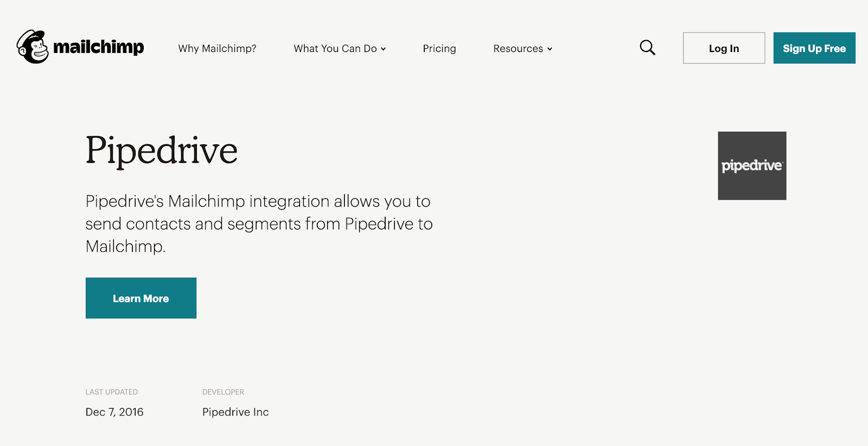
Task: Open the search magnifier icon
Action: point(647,48)
